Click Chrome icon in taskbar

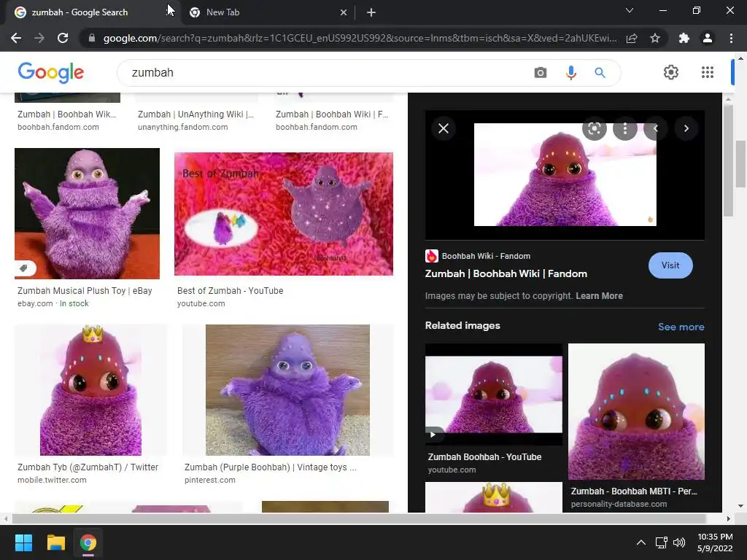point(88,542)
